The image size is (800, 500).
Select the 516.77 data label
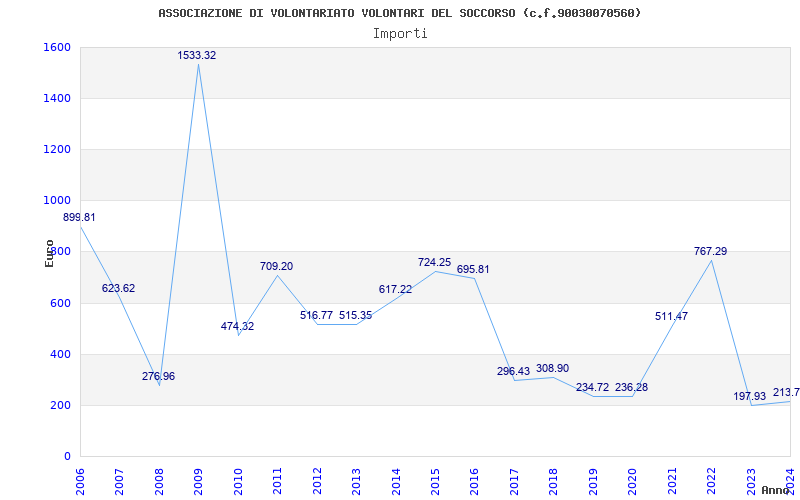click(x=316, y=315)
